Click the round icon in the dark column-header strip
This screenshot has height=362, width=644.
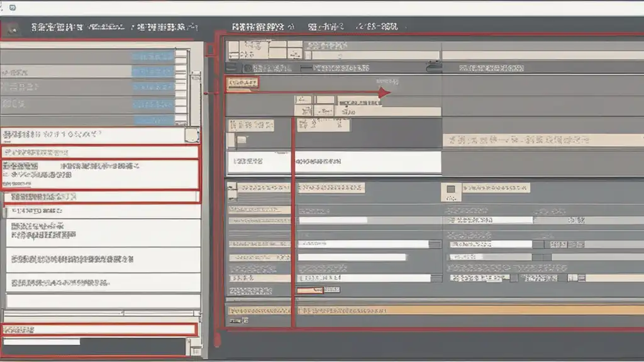[x=248, y=68]
